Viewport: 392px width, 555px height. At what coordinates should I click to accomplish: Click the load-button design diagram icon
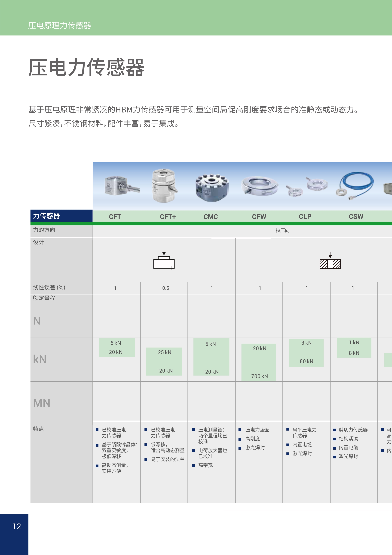point(164,259)
